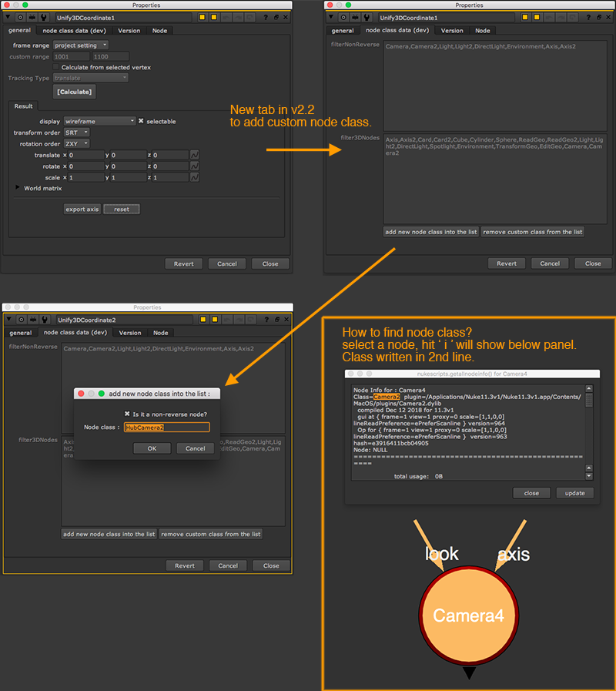The image size is (616, 691).
Task: Click the animation curve icon beside translate
Action: coord(194,155)
